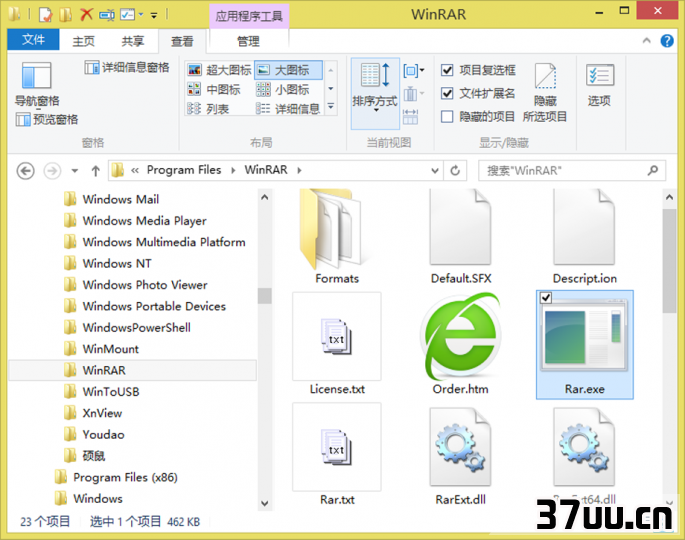Toggle the Details pane (详细信息窗格)

point(127,67)
